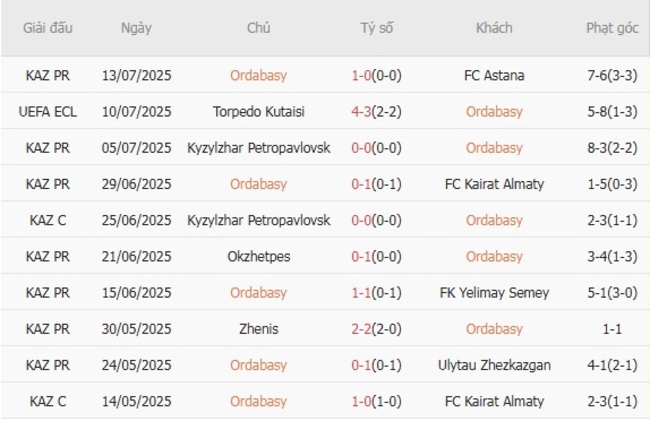This screenshot has width=650, height=421.
Task: Click the 2-2 score of Zhenis match
Action: point(363,329)
